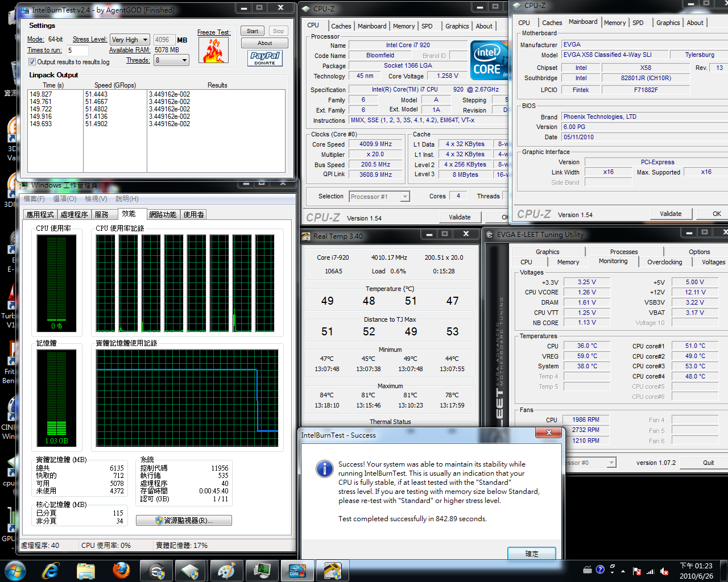This screenshot has width=728, height=582.
Task: Click the PayPal Donate image in IntelBurnTest
Action: [x=264, y=58]
